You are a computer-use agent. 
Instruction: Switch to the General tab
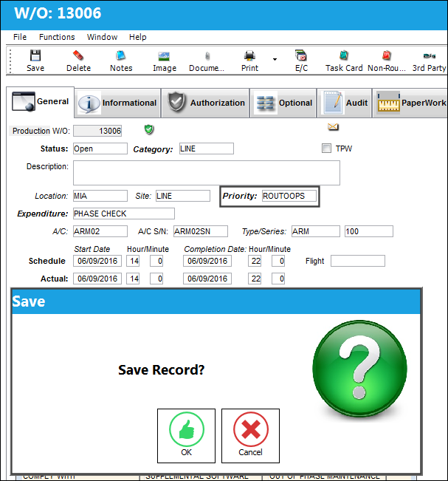[40, 102]
